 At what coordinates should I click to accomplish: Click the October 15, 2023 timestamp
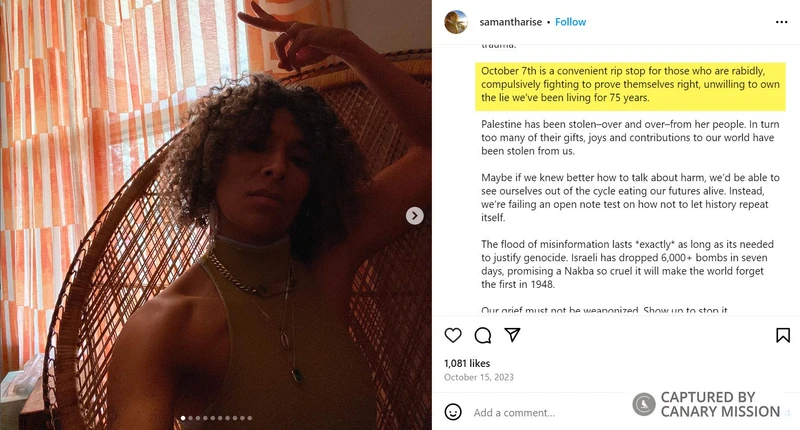click(x=478, y=377)
